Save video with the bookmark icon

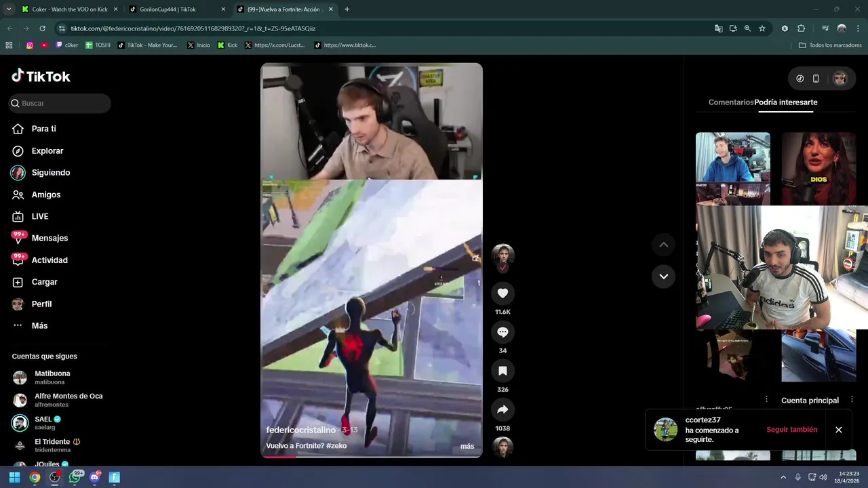tap(502, 371)
